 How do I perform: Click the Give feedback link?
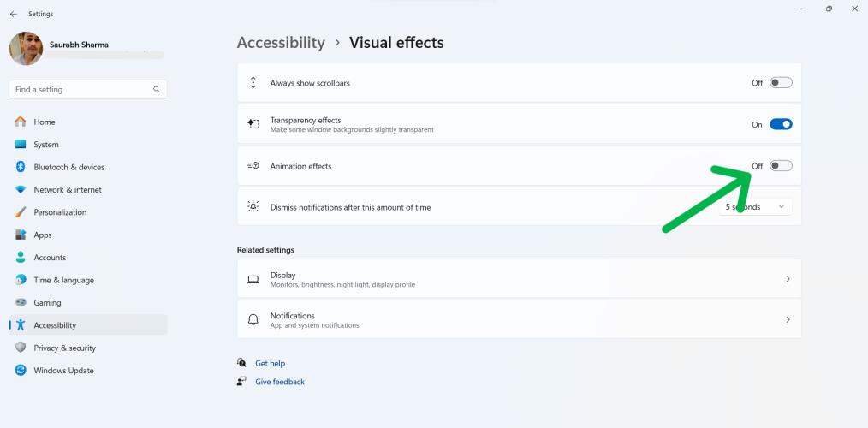279,382
